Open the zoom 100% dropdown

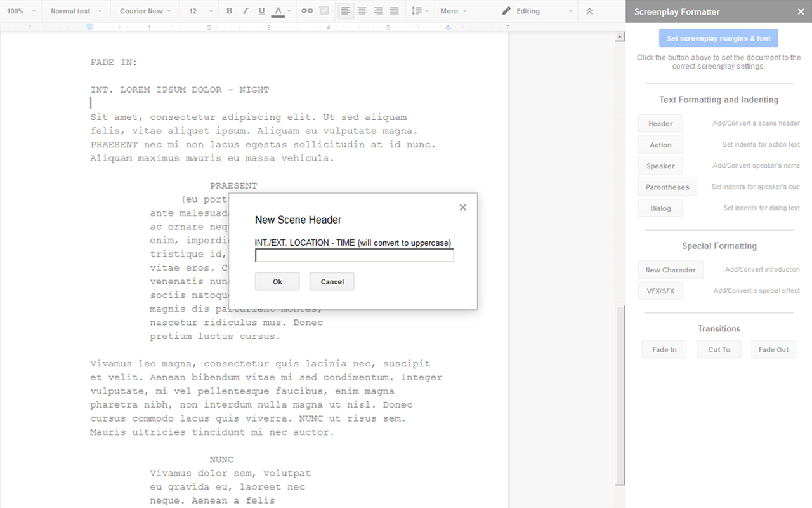[x=20, y=11]
